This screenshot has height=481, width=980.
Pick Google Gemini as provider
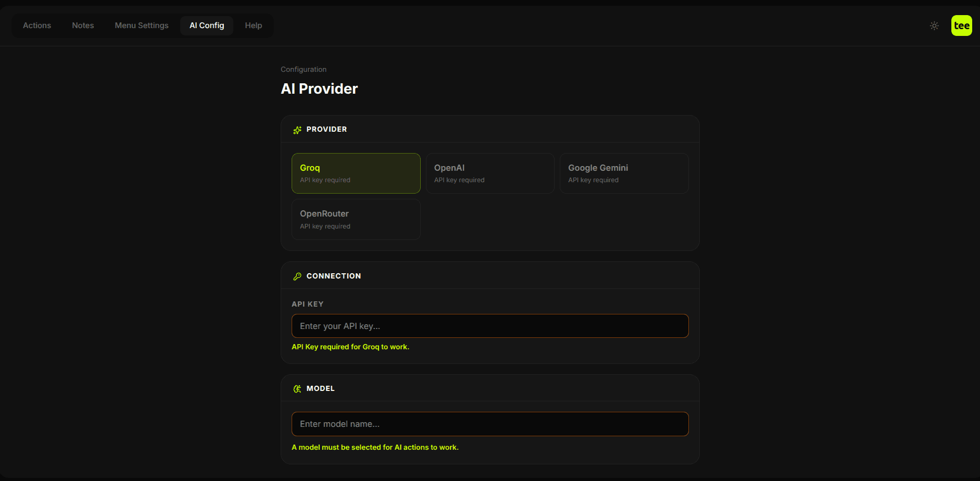coord(624,173)
